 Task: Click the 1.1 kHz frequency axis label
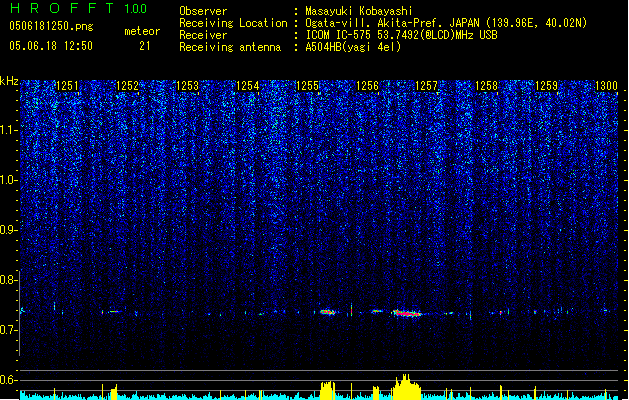click(x=8, y=130)
